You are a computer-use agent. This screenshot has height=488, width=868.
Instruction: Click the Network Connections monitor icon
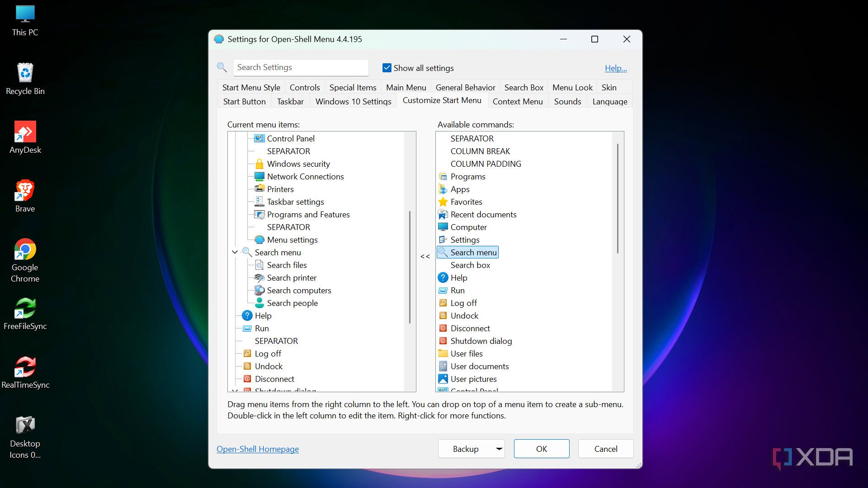point(259,176)
